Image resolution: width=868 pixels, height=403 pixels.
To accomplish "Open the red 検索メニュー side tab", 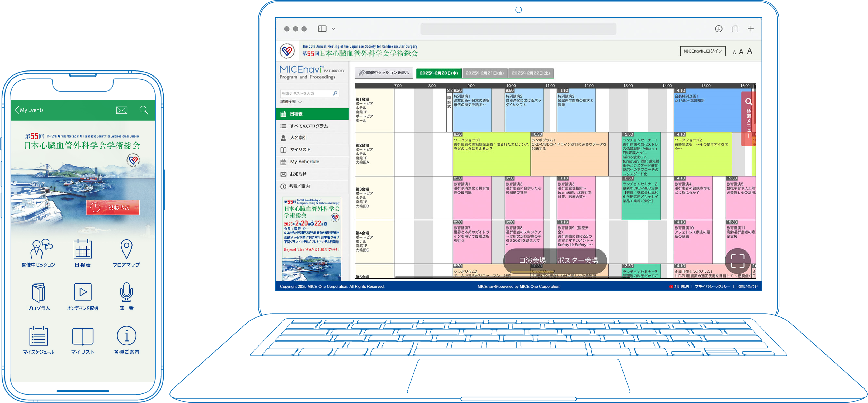I will 748,118.
